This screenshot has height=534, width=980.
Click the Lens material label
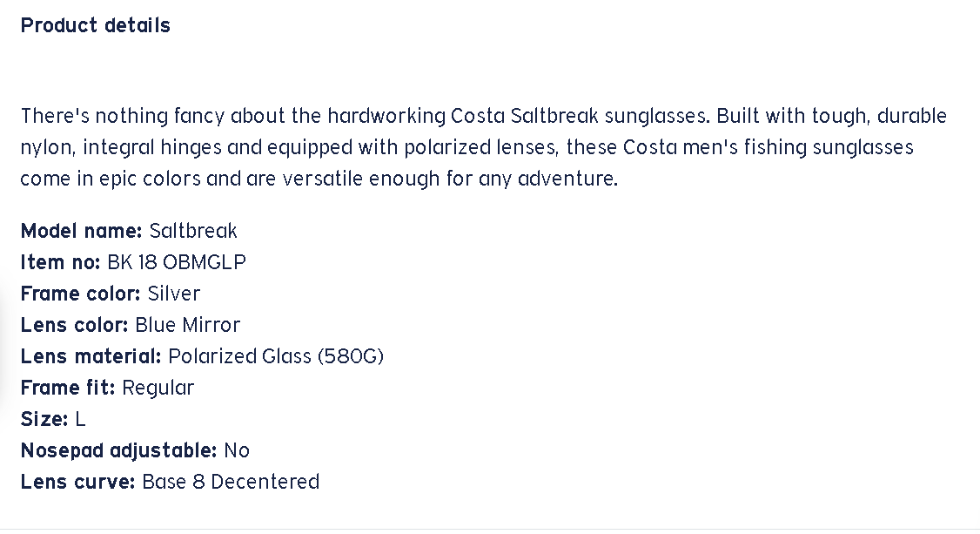pos(91,356)
